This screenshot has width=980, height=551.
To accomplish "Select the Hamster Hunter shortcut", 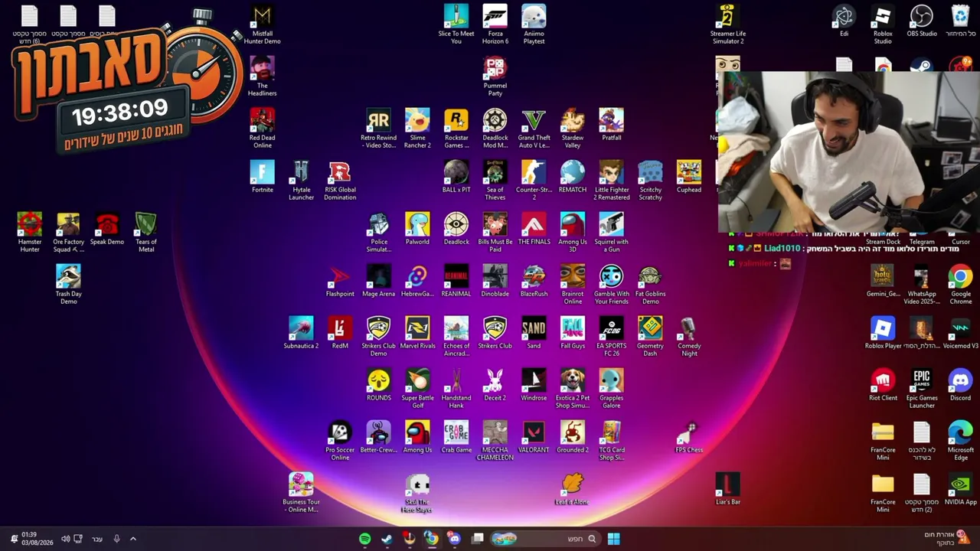I will (x=29, y=233).
